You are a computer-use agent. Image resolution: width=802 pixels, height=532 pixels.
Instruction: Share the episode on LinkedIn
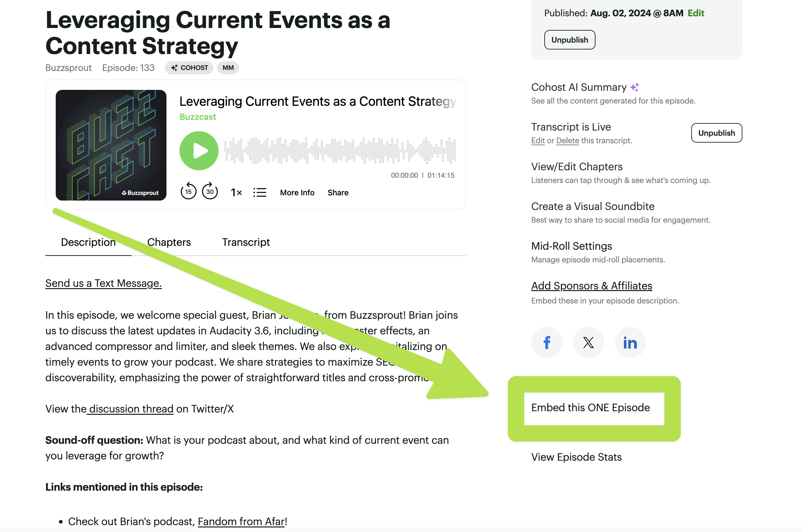tap(630, 342)
